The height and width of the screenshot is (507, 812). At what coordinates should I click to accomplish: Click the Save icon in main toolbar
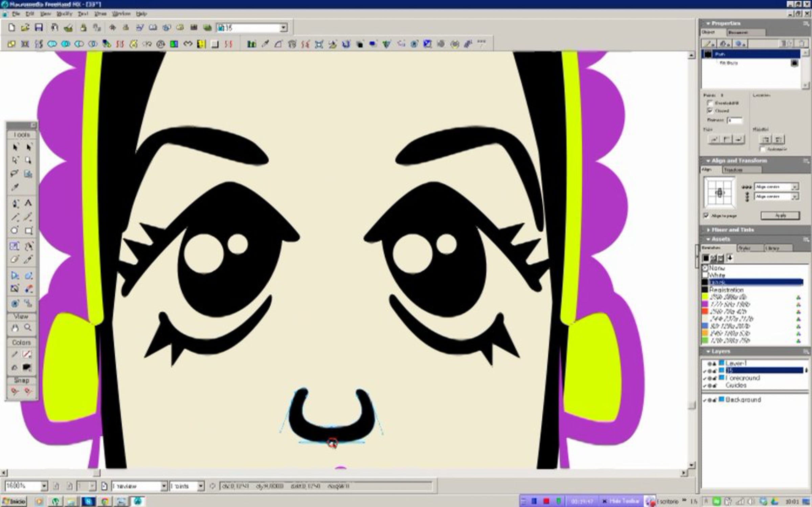39,28
